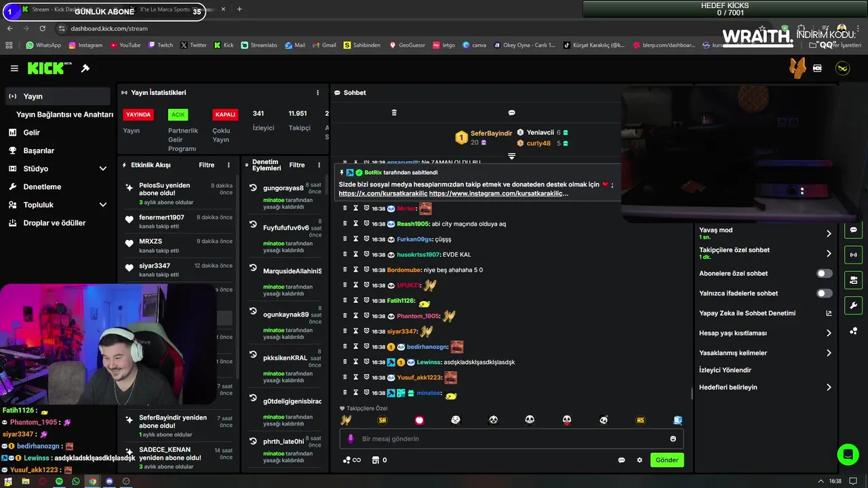Click the green chat icon in right sidebar
The height and width of the screenshot is (488, 868).
853,230
